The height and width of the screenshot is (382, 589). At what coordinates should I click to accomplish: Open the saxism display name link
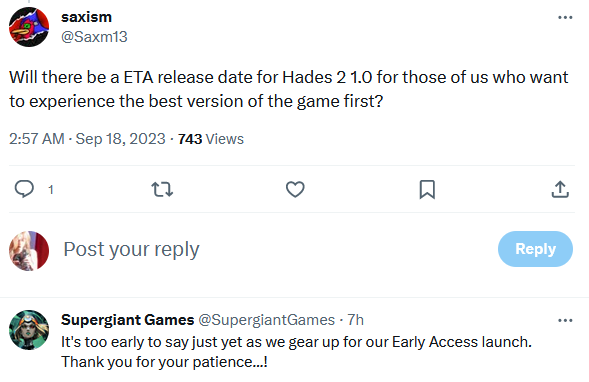click(x=86, y=17)
